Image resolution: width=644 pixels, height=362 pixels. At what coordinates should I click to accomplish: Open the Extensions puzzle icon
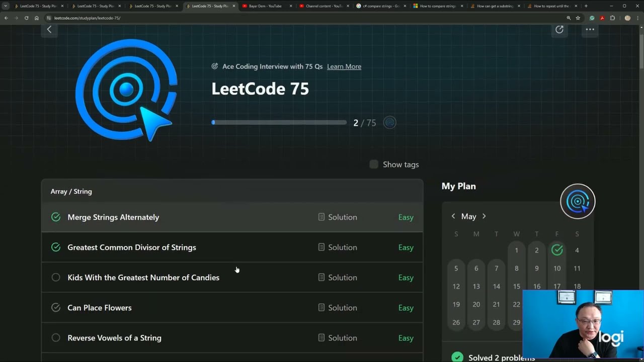tap(612, 18)
